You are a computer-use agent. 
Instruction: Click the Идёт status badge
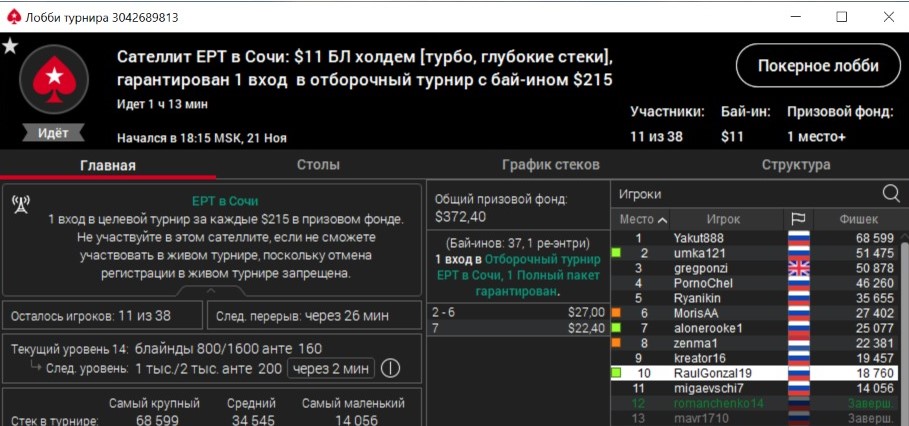coord(53,133)
